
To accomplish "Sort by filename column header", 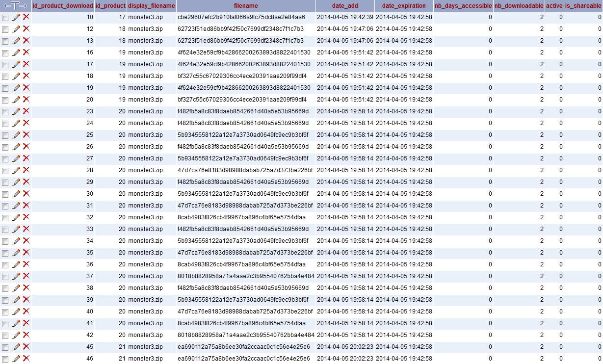I will [x=246, y=5].
